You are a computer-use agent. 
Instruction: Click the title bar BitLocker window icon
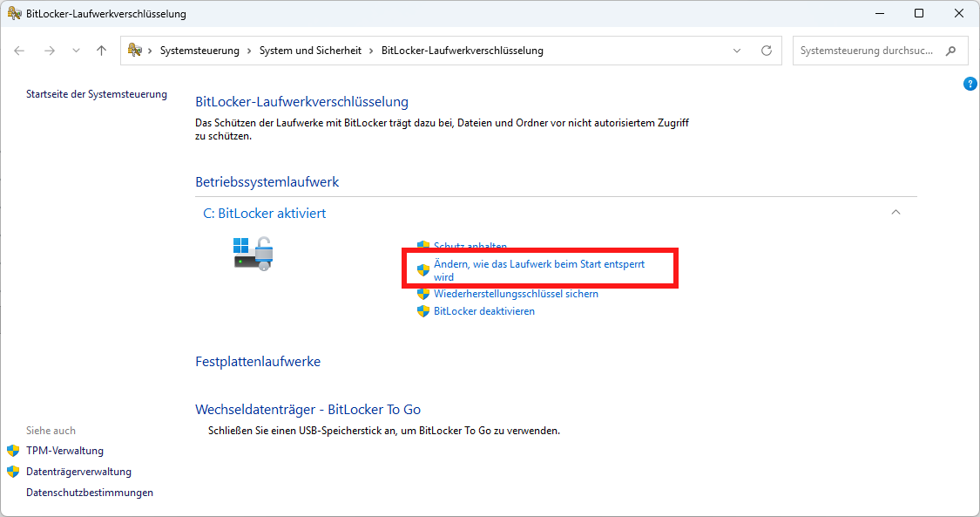[x=14, y=13]
